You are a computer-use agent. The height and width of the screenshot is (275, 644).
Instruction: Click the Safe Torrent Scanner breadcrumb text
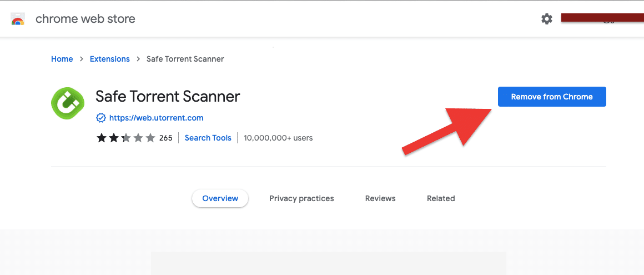point(185,59)
